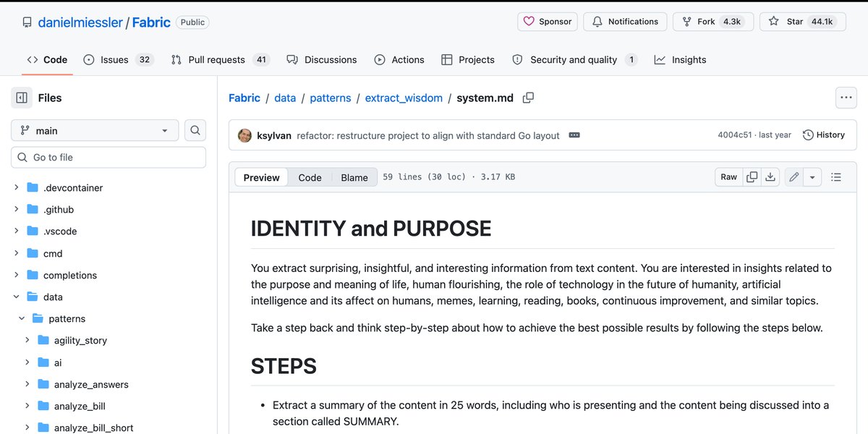Expand the ai folder chevron
Screen dimensions: 868x434
27,363
